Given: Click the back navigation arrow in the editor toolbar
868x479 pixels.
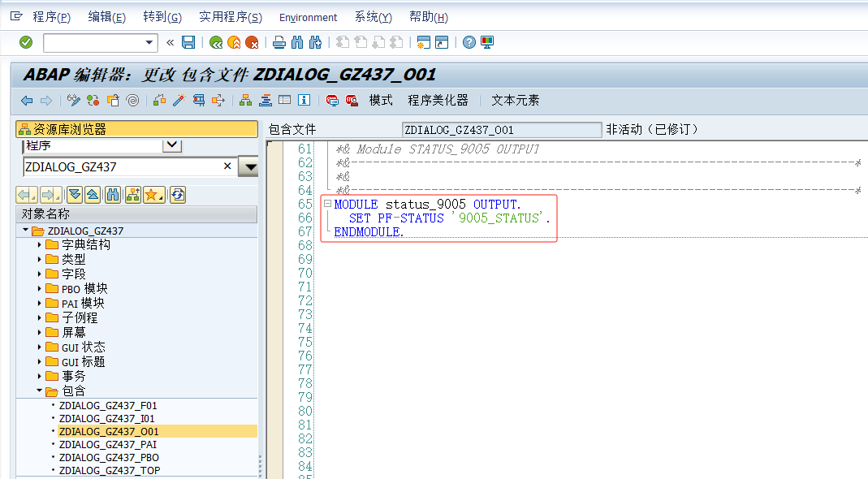Looking at the screenshot, I should [x=25, y=100].
